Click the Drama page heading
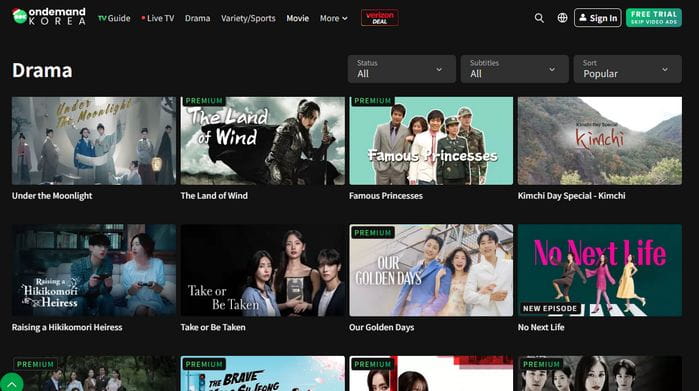This screenshot has width=699, height=391. pyautogui.click(x=42, y=70)
